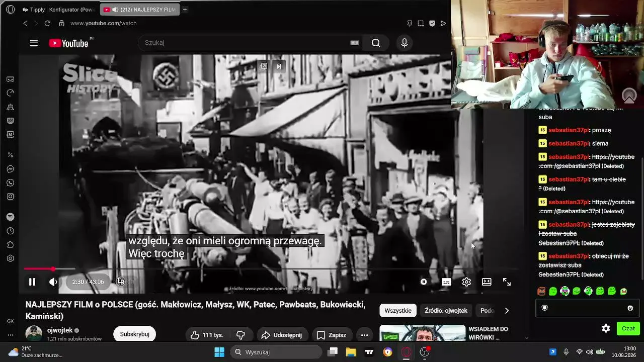Open the ad blocker shield in address bar
Screen dimensions: 644x362
coord(432,23)
